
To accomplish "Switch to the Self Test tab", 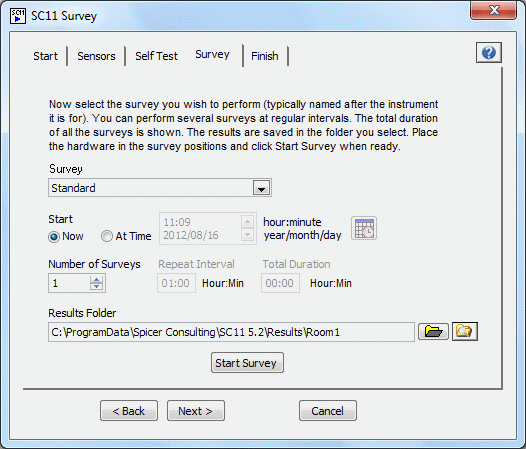I will tap(156, 56).
